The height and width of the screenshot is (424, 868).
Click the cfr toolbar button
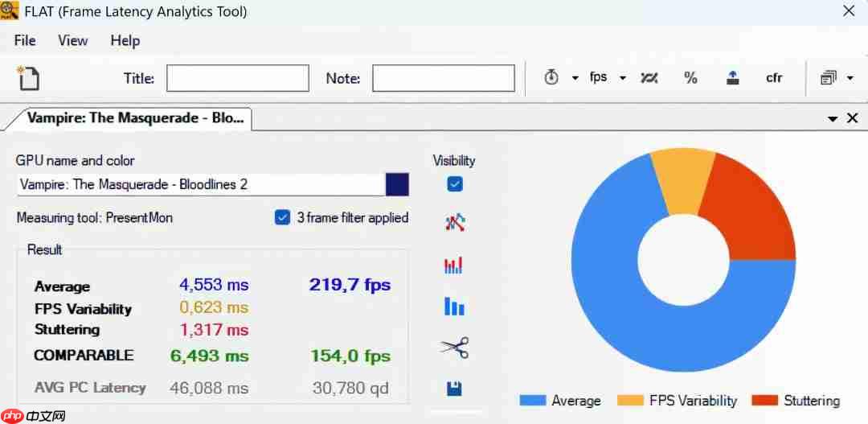coord(774,78)
